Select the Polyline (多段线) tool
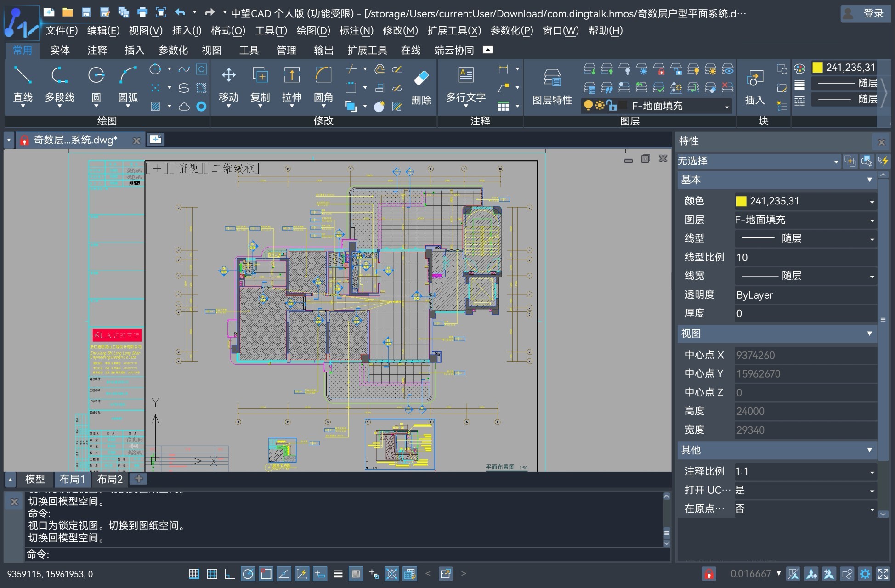The image size is (895, 588). [59, 85]
